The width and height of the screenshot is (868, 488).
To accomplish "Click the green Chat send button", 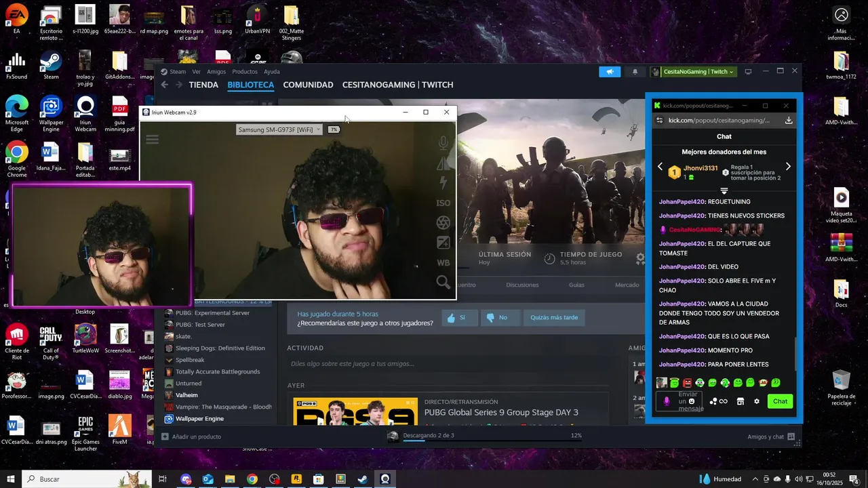I will [x=781, y=401].
